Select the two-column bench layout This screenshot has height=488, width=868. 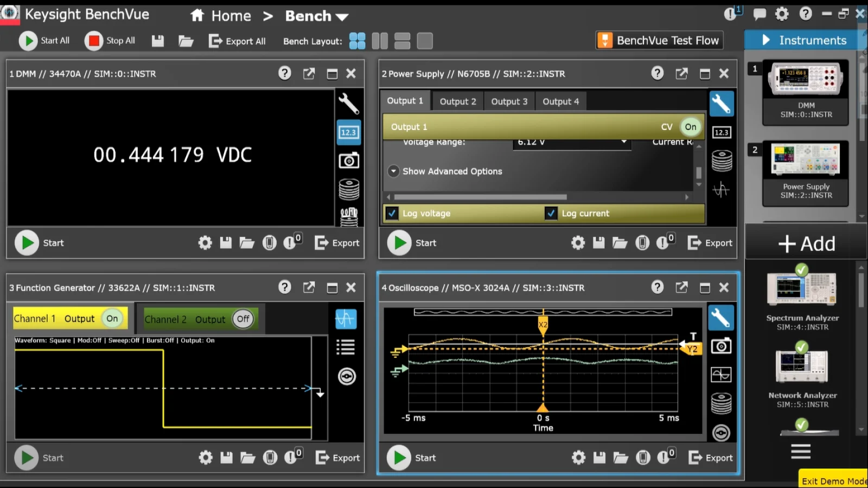[x=380, y=41]
